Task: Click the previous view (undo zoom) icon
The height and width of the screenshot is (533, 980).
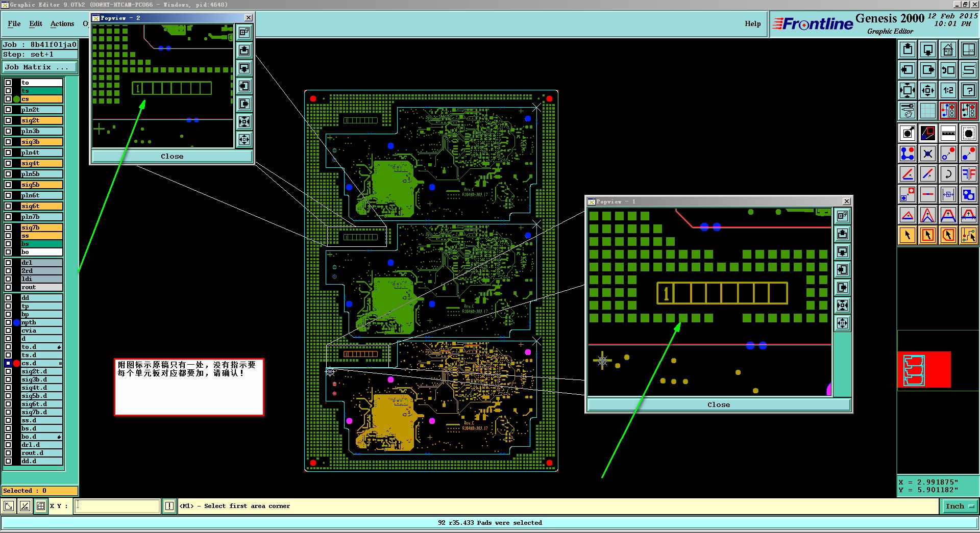Action: click(948, 70)
